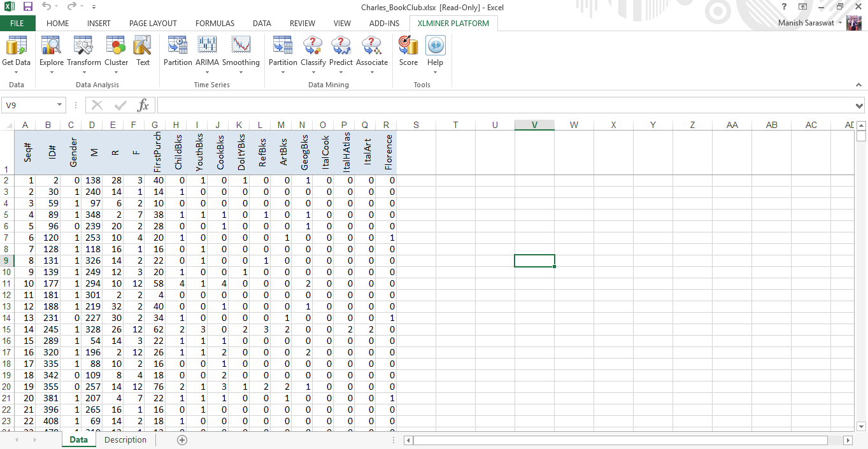Click the Smoothing icon
The width and height of the screenshot is (868, 449).
pyautogui.click(x=241, y=46)
